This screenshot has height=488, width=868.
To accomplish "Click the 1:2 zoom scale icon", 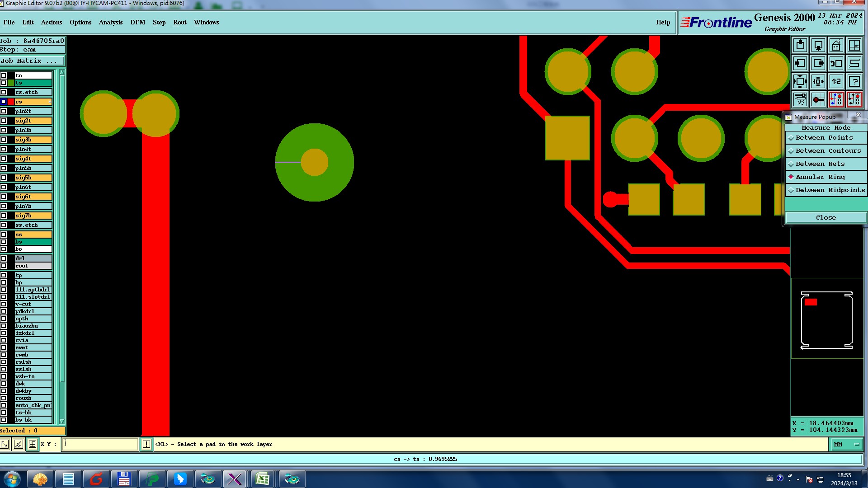I will [x=836, y=82].
